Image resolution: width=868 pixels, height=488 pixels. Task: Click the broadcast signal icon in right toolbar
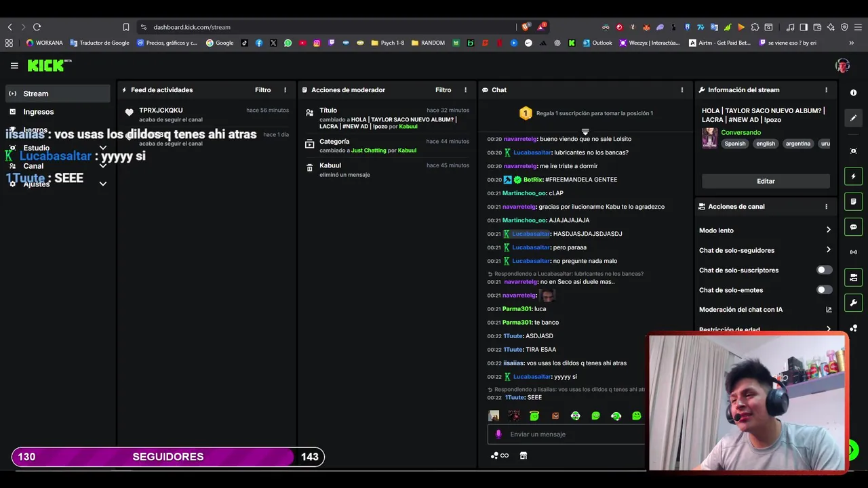854,252
